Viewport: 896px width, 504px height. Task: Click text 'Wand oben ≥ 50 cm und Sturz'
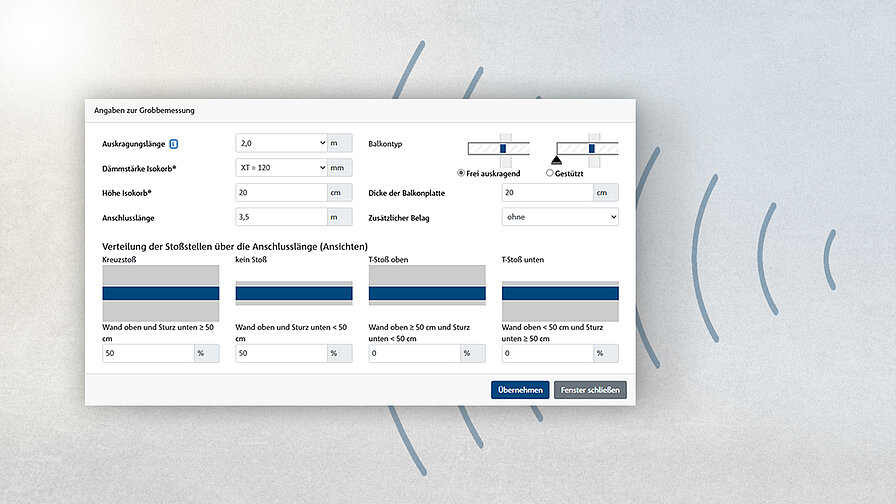(419, 327)
